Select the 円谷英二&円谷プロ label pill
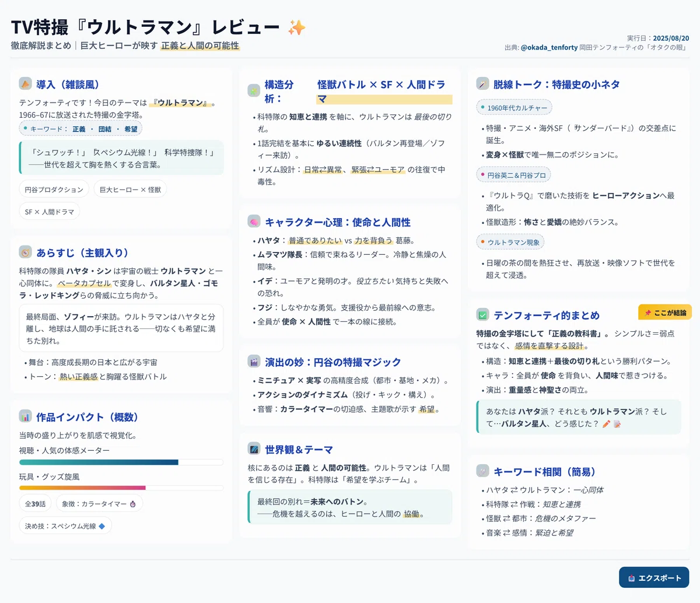 point(513,175)
